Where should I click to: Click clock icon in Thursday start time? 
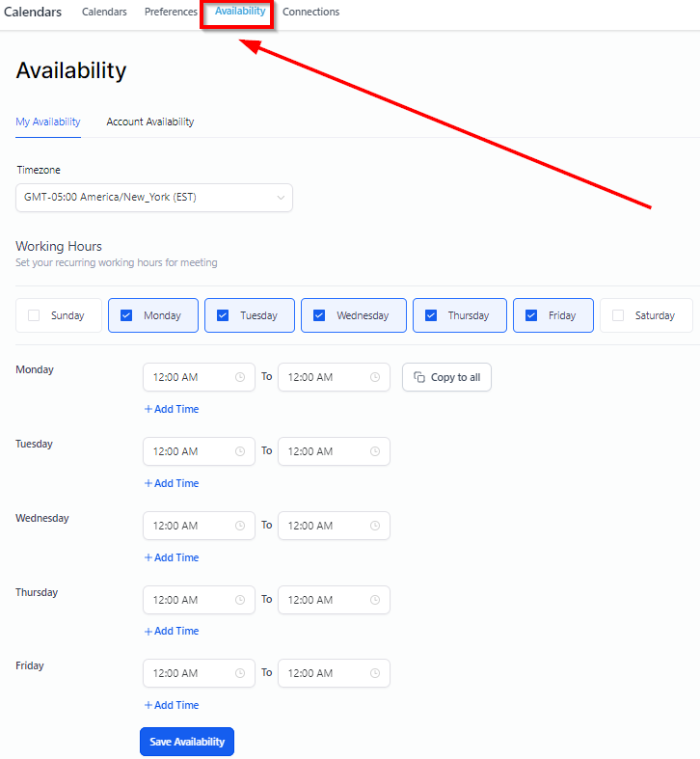pyautogui.click(x=240, y=600)
